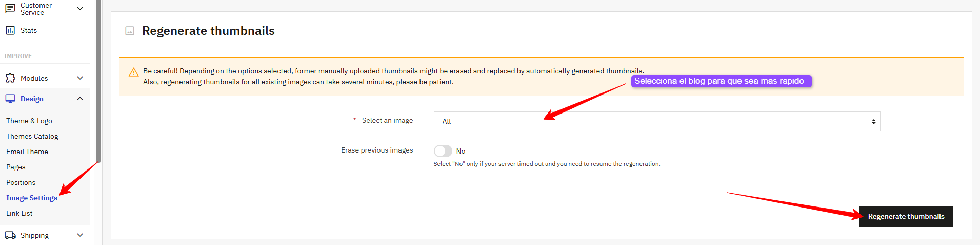The width and height of the screenshot is (980, 245).
Task: Click the Design monitor icon
Action: click(10, 99)
